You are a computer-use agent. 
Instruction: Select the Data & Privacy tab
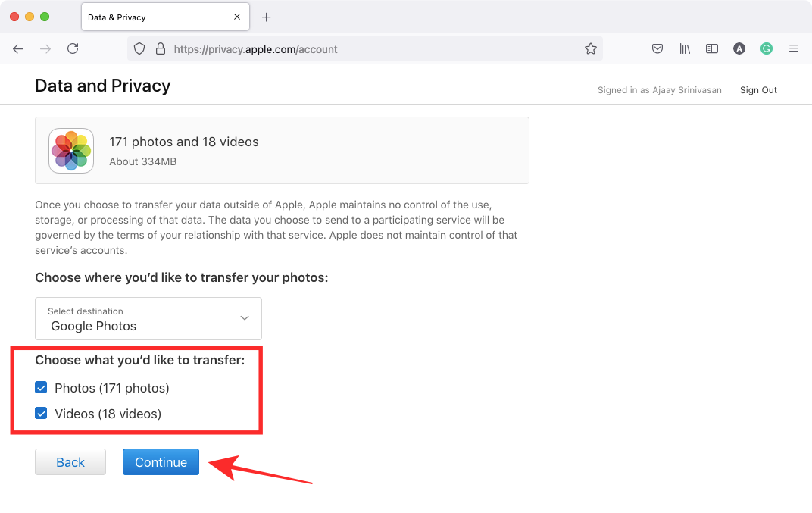pyautogui.click(x=165, y=17)
